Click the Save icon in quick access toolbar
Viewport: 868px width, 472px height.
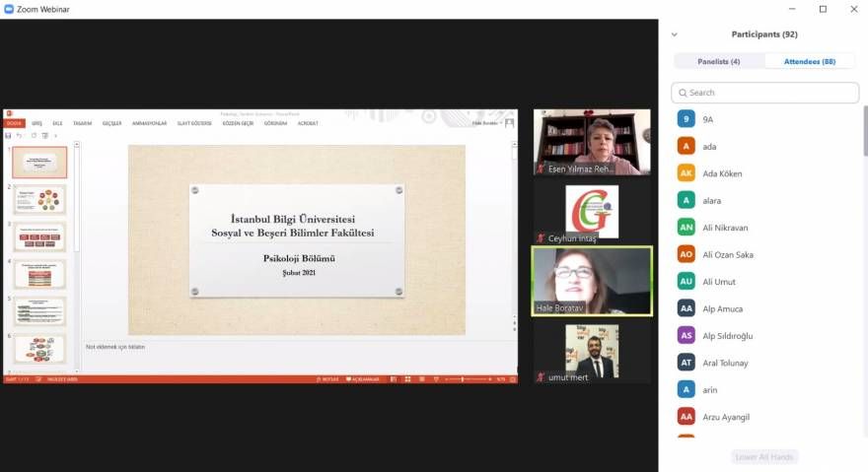click(x=8, y=136)
